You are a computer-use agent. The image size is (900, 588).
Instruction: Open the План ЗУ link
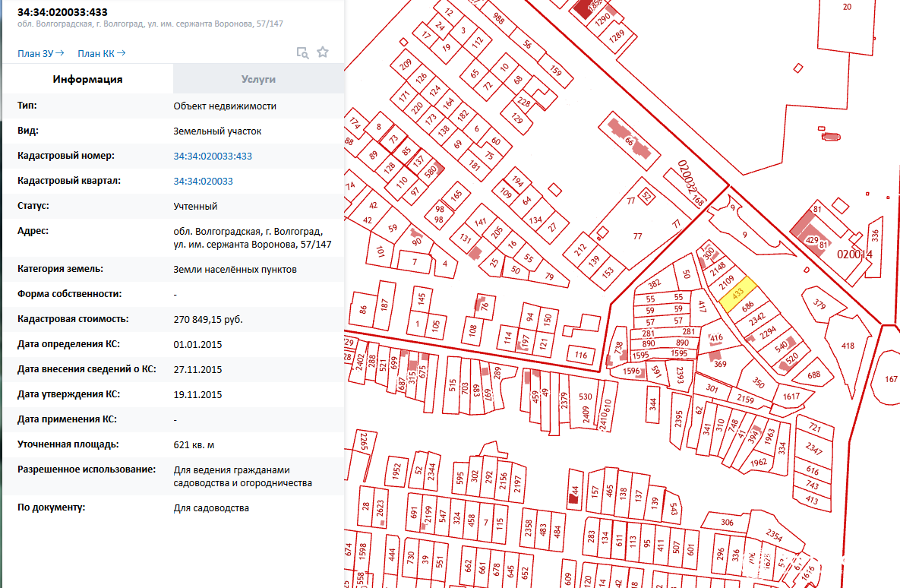click(40, 53)
